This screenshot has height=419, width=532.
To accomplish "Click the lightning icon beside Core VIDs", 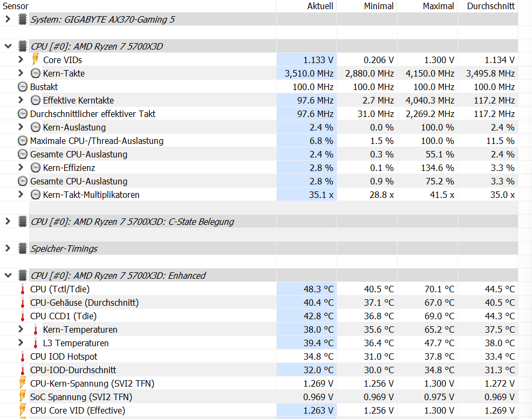I will (x=35, y=59).
